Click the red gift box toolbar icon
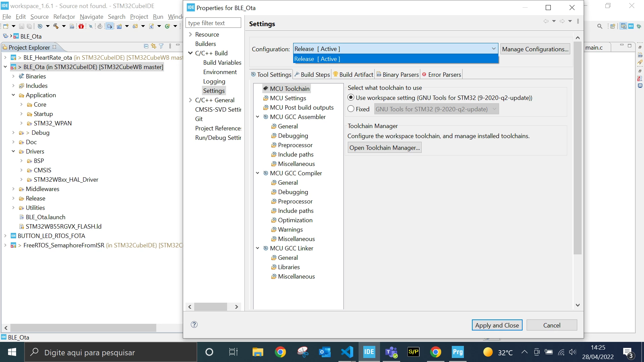Image resolution: width=644 pixels, height=362 pixels. pos(81,26)
